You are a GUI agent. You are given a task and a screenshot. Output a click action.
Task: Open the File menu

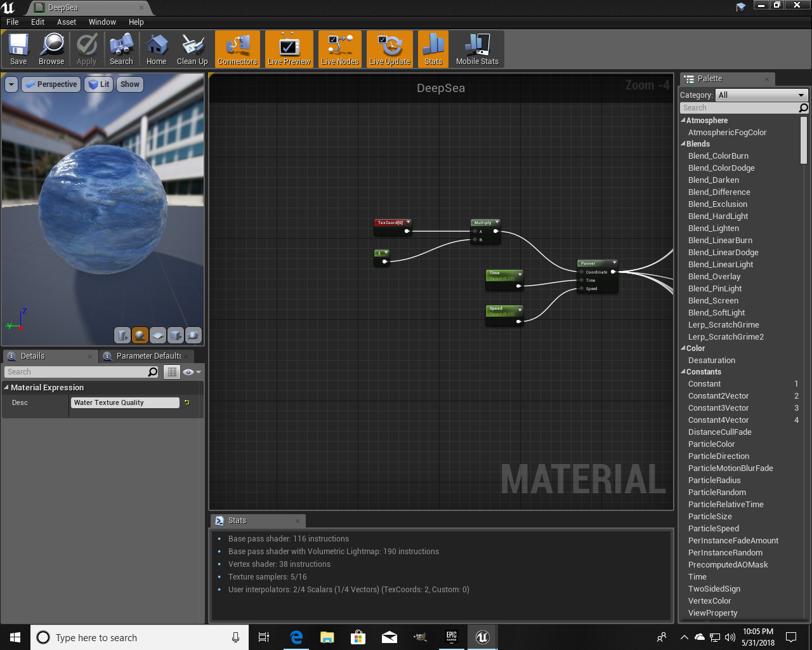point(13,22)
